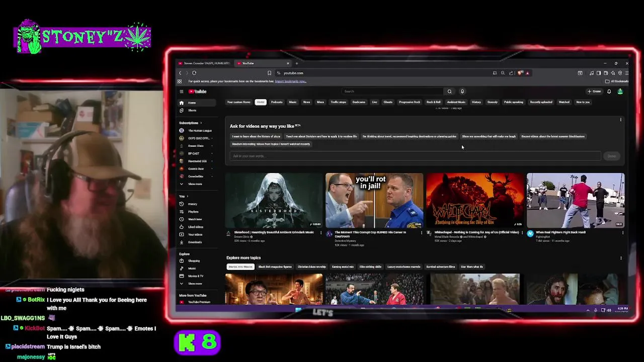This screenshot has height=362, width=644.
Task: Open Windows Start button on taskbar
Action: click(298, 310)
